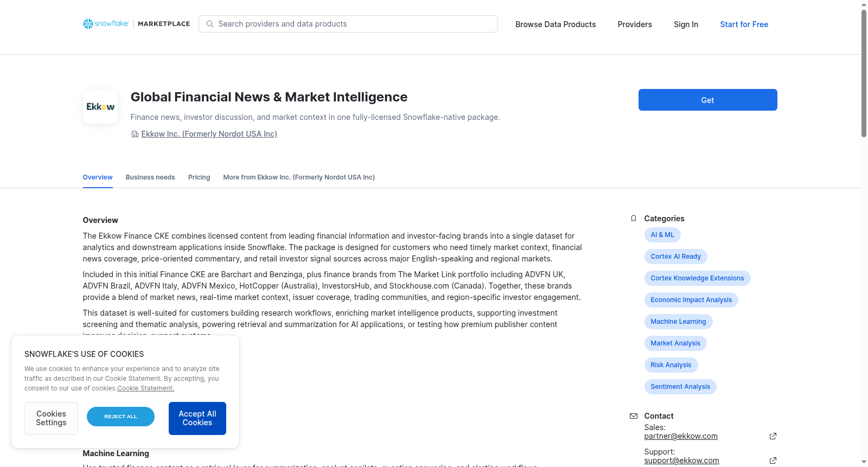Open the Cookie Statement link
Viewport: 868px width, 467px height.
point(145,388)
